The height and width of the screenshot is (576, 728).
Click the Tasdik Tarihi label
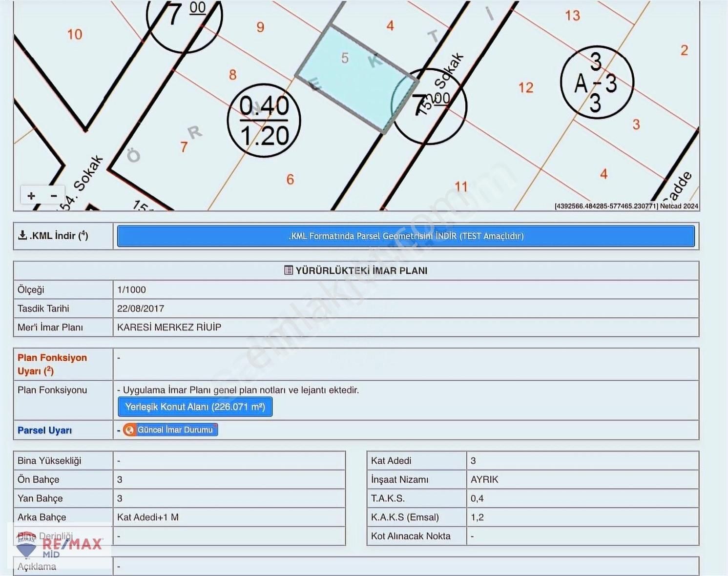43,309
